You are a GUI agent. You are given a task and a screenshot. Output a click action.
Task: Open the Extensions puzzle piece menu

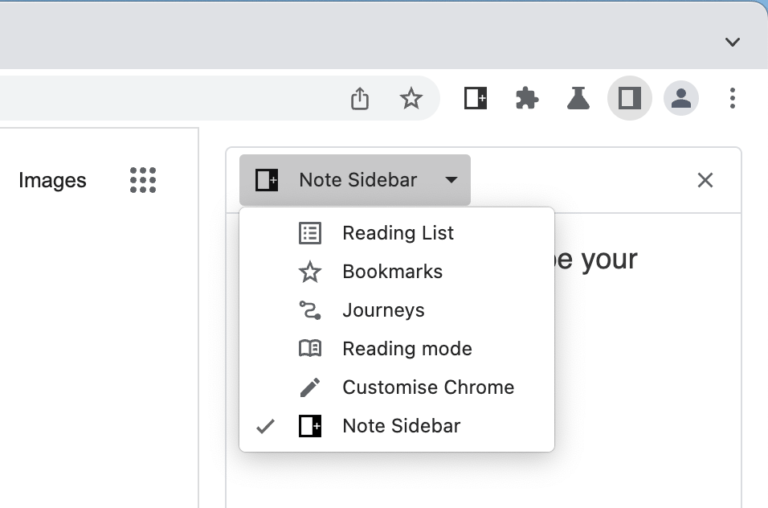(x=527, y=98)
